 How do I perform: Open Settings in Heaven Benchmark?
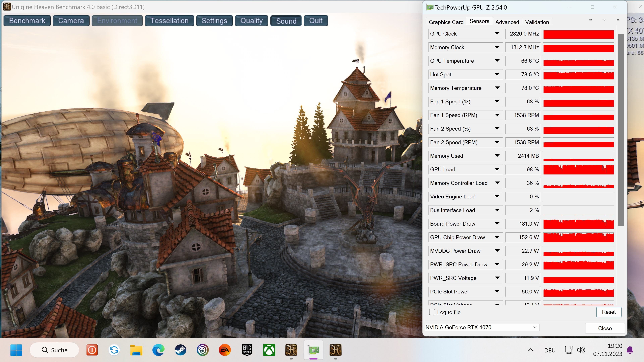tap(214, 20)
